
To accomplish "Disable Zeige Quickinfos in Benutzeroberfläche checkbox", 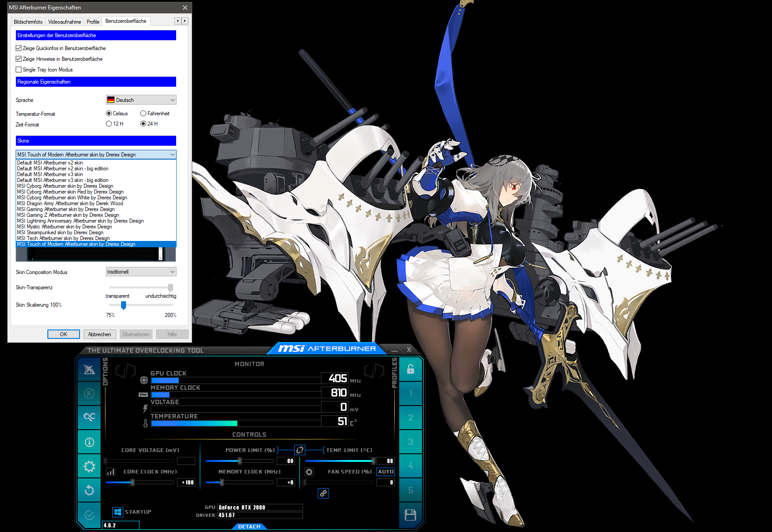I will (x=19, y=48).
